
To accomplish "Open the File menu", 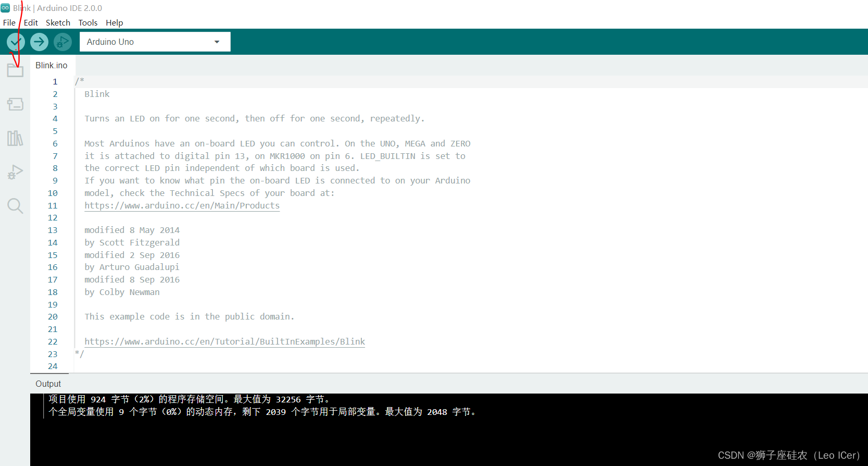I will (9, 22).
